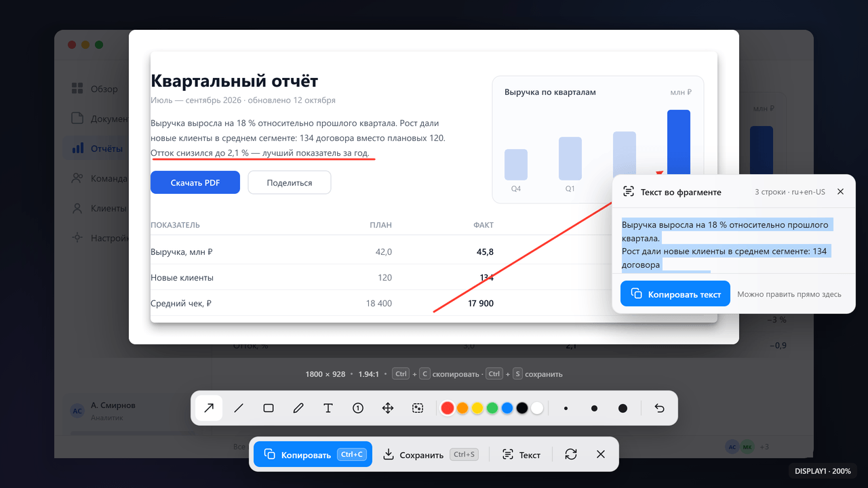Click the Копировать button
The height and width of the screenshot is (488, 868).
tap(313, 455)
